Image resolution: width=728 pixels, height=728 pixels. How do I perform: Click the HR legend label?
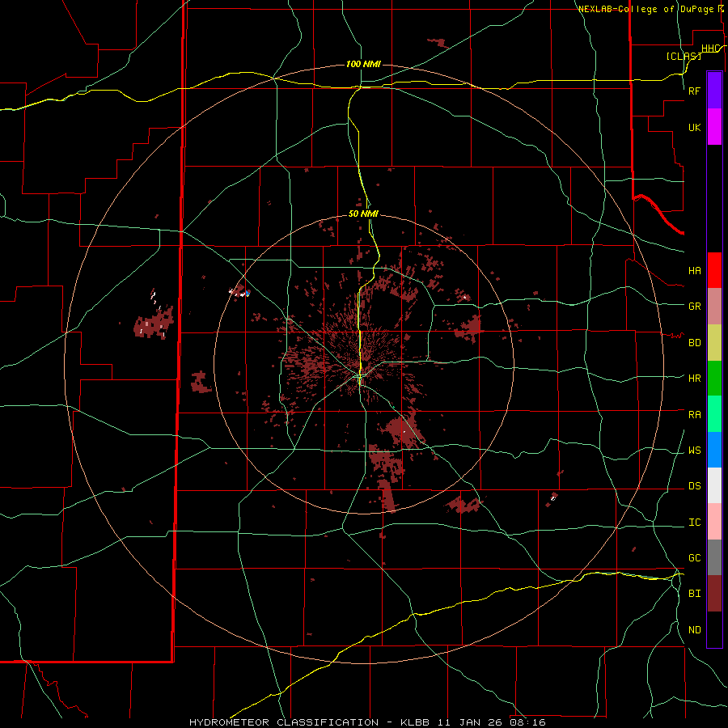click(x=694, y=378)
